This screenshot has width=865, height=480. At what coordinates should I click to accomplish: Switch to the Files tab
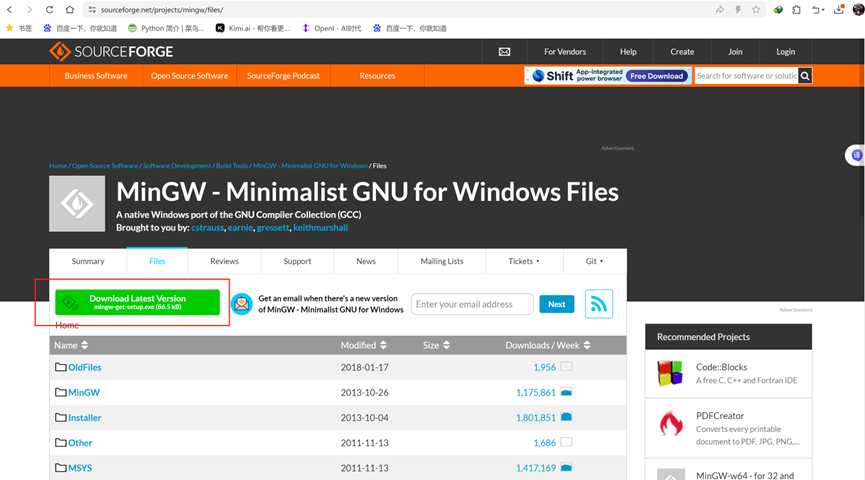point(157,261)
